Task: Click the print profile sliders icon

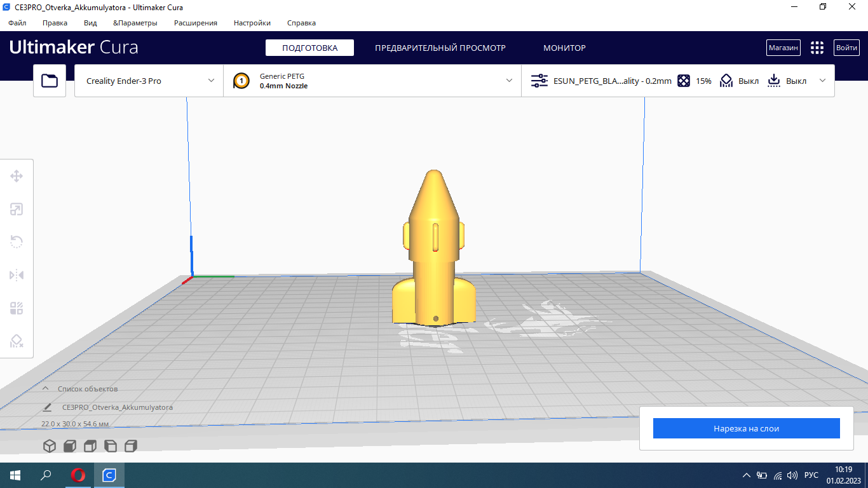Action: pos(539,81)
